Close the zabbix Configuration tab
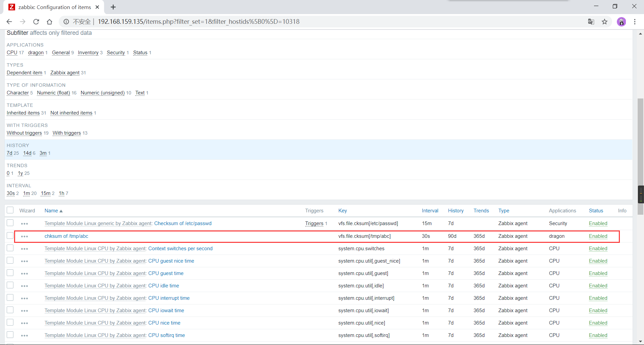 [x=97, y=7]
